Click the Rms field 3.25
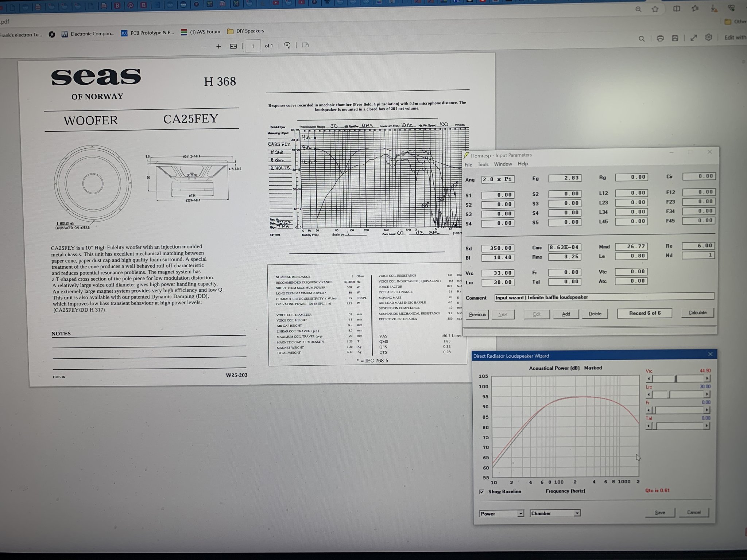 (x=565, y=257)
